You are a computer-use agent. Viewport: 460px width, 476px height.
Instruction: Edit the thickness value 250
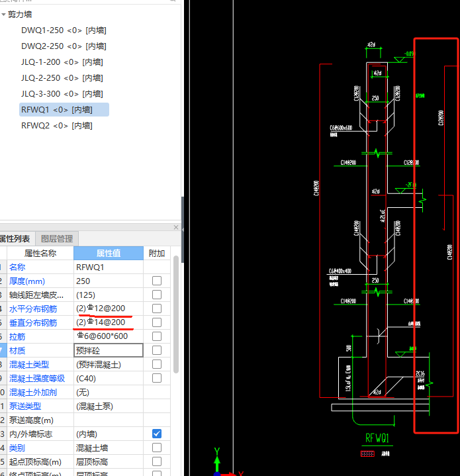pyautogui.click(x=109, y=281)
